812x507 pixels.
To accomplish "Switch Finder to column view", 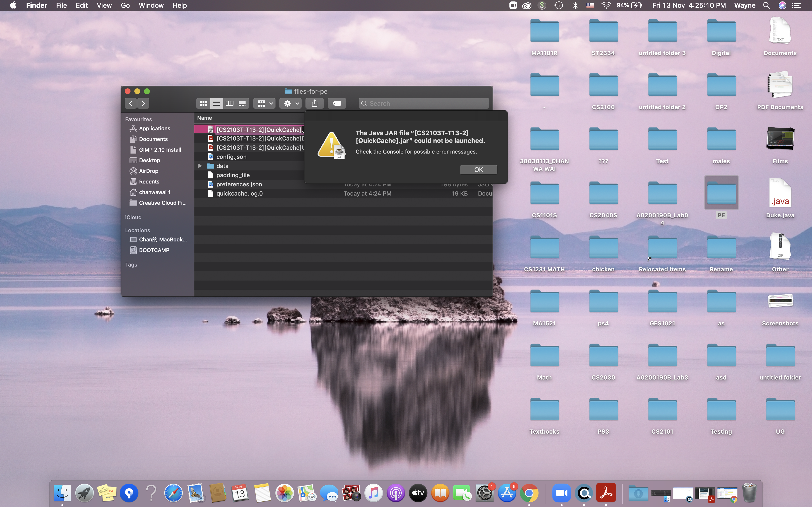I will tap(230, 103).
